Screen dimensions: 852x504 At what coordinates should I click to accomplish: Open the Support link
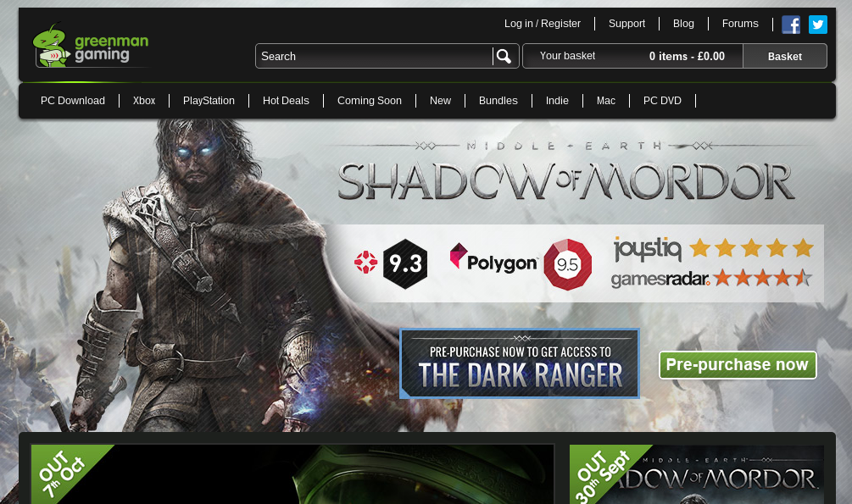coord(626,24)
